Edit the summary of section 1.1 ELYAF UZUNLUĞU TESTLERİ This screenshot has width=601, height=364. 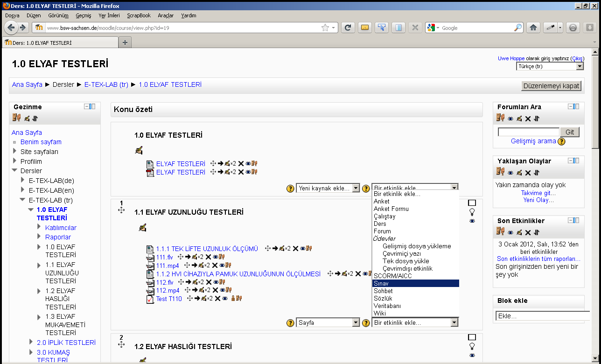(143, 227)
